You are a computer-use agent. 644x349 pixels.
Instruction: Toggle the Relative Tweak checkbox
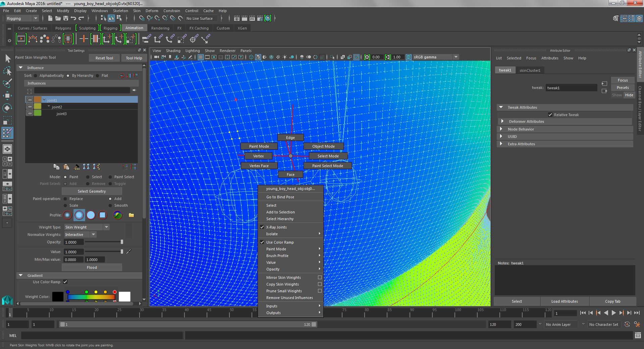click(550, 115)
